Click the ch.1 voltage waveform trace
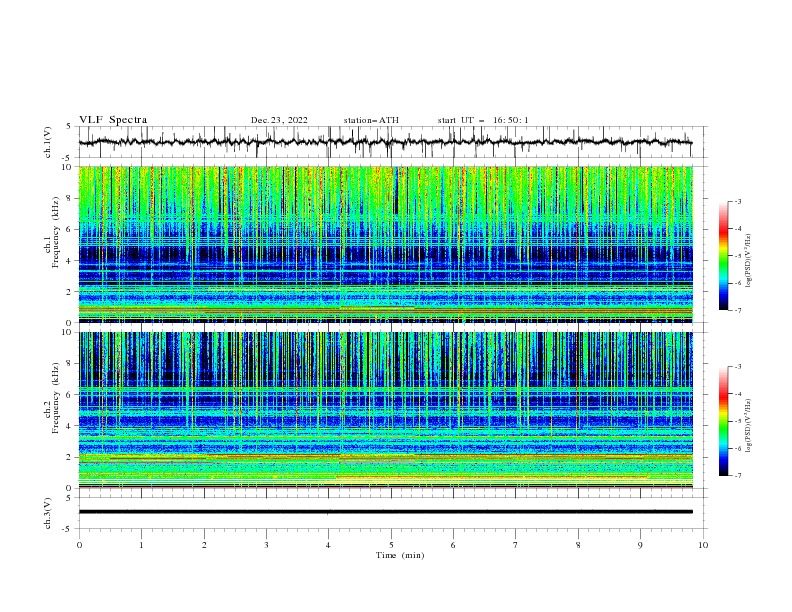The width and height of the screenshot is (792, 612). pyautogui.click(x=385, y=142)
